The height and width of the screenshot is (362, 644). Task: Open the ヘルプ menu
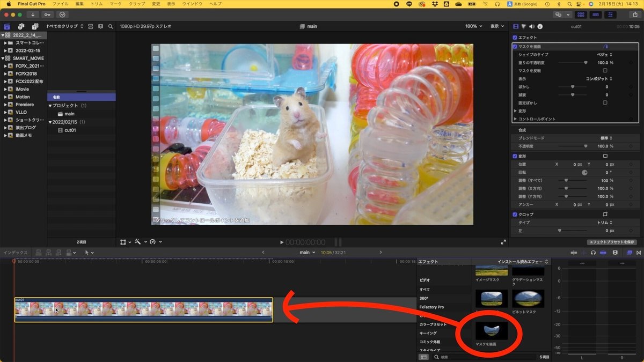pyautogui.click(x=215, y=4)
